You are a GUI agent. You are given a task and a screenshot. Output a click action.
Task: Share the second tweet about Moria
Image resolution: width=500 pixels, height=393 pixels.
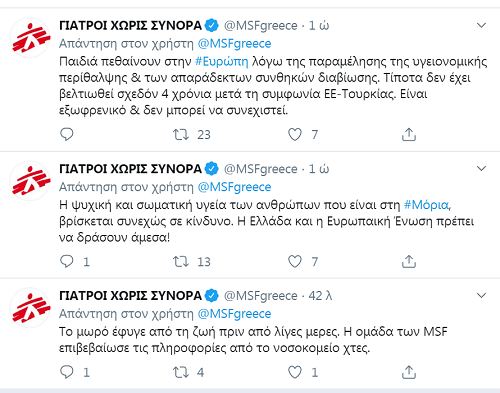tap(409, 262)
